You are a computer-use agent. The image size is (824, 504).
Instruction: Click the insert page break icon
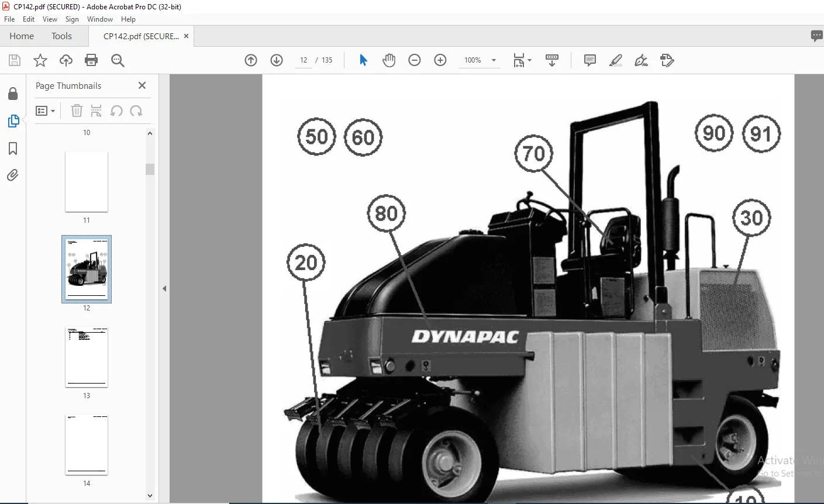point(96,111)
